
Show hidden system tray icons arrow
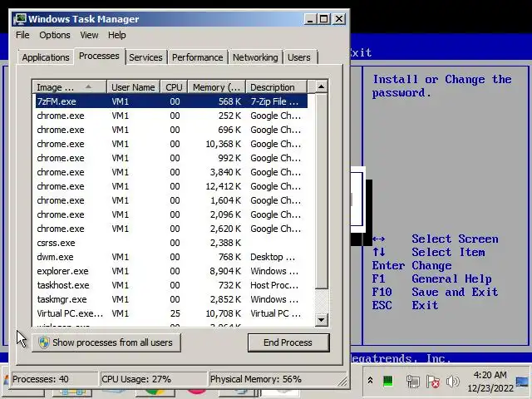tap(370, 381)
